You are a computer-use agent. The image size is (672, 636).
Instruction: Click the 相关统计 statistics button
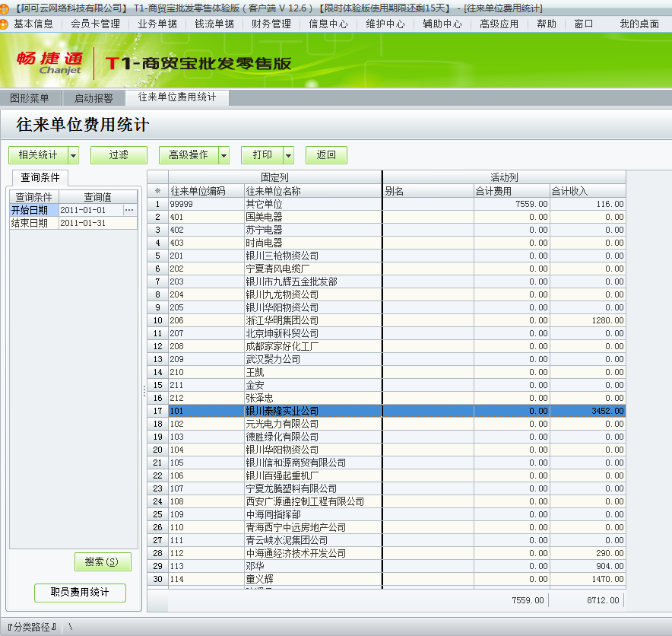point(38,154)
